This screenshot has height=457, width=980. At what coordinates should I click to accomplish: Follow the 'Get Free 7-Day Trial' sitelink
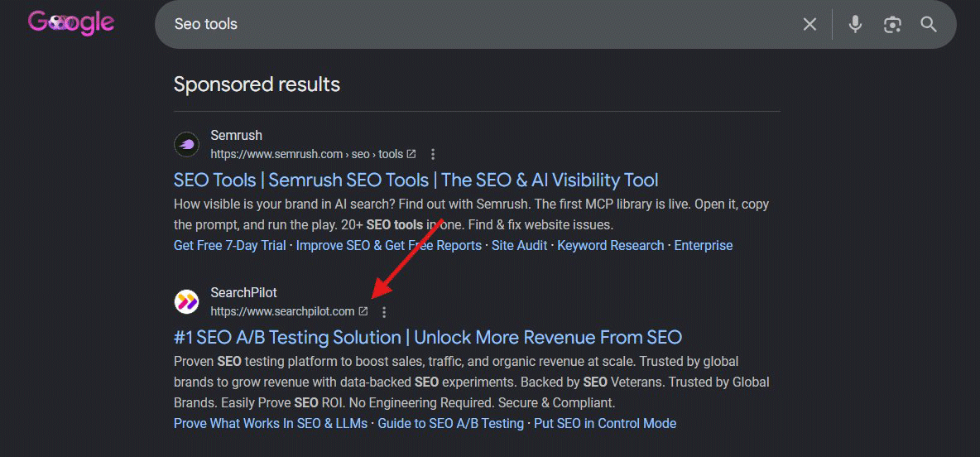[229, 246]
